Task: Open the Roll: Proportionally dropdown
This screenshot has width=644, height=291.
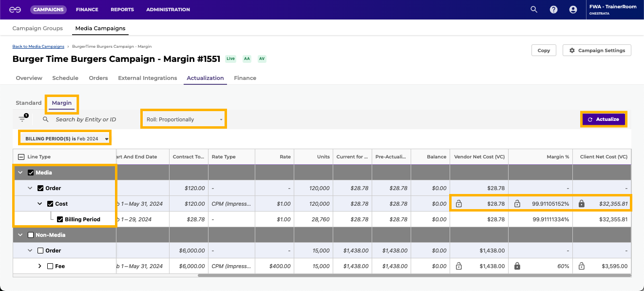Action: [184, 119]
